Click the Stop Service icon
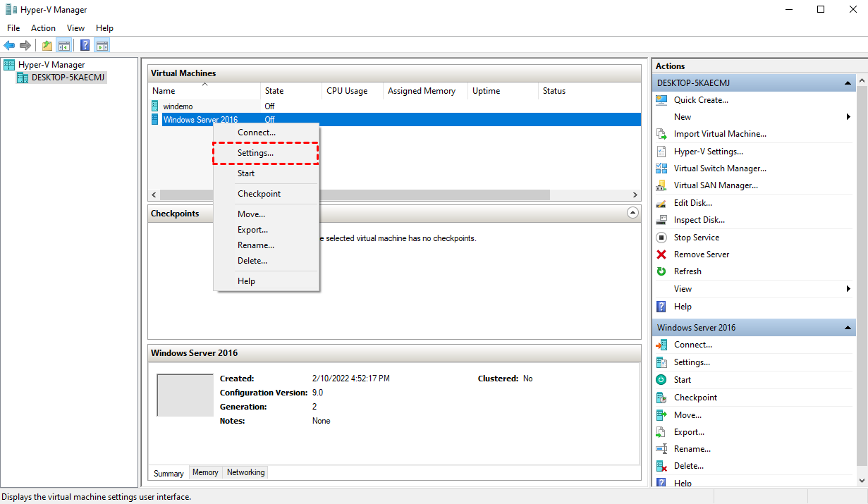 pos(661,238)
